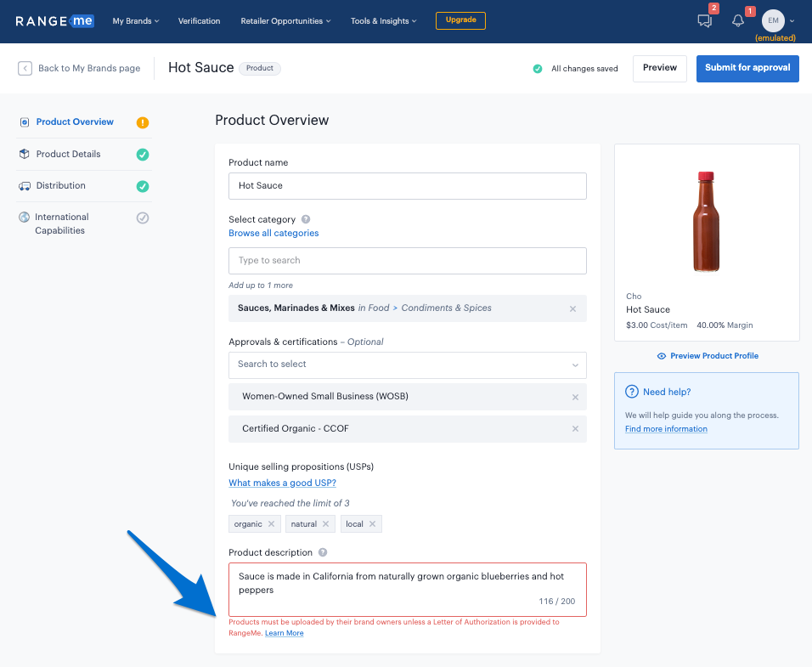Click Find more information link
The height and width of the screenshot is (667, 812).
click(x=666, y=429)
